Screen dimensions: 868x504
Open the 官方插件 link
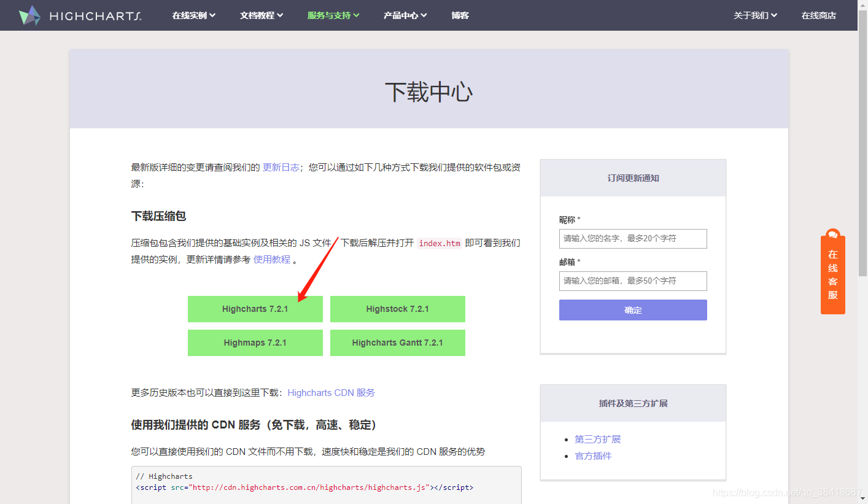click(x=593, y=456)
